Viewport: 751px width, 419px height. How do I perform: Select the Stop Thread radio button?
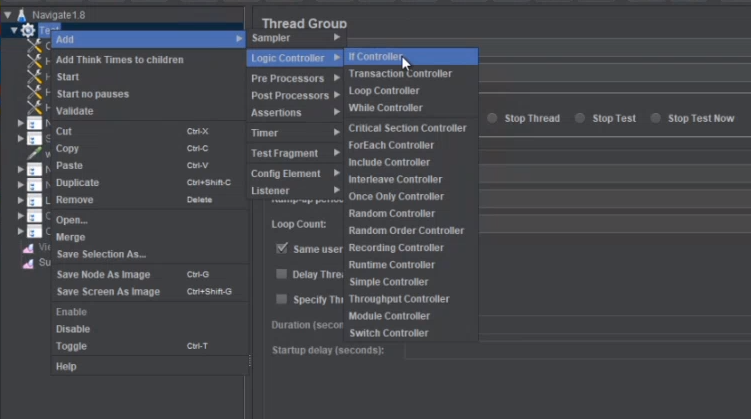(x=493, y=118)
